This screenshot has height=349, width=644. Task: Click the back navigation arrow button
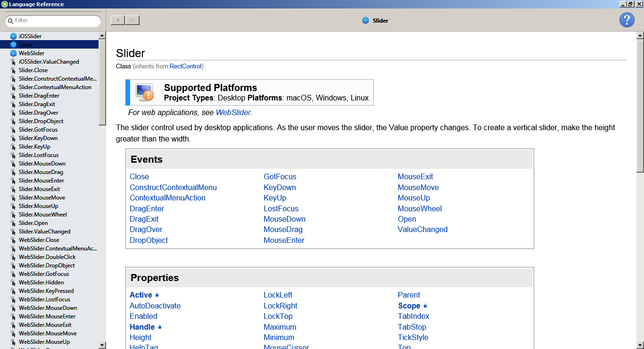(x=118, y=20)
